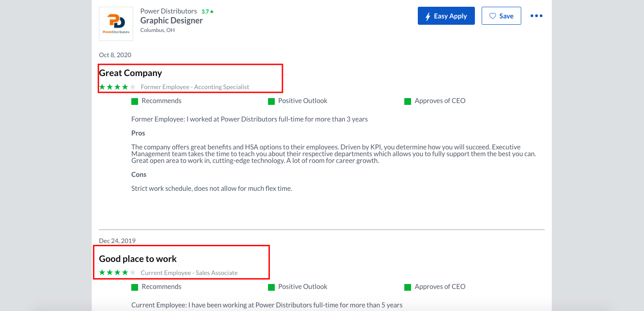The image size is (644, 311).
Task: Click the 3.7 star company rating
Action: (207, 11)
